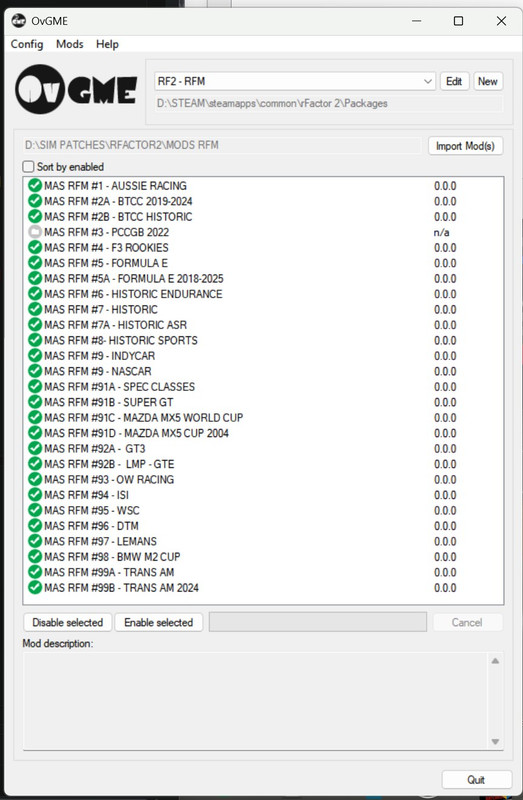Click the New configuration button
The image size is (523, 800).
click(488, 81)
